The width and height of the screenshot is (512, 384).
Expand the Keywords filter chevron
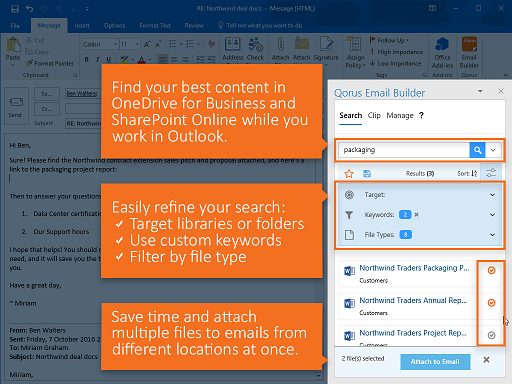tap(492, 215)
